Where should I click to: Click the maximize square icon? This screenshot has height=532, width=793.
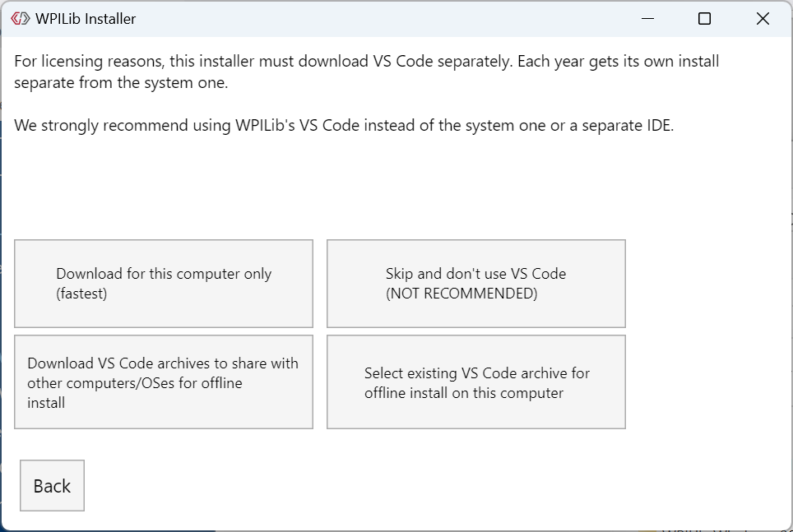(x=704, y=18)
